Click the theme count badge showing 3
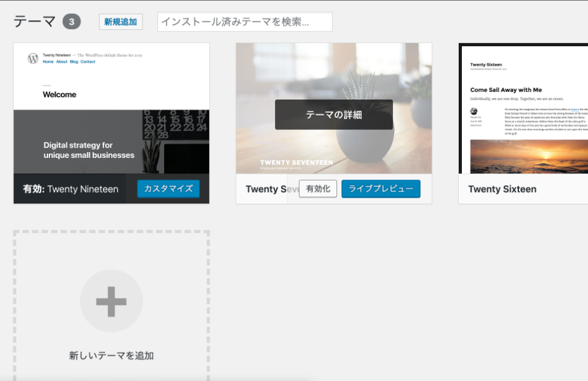 [72, 22]
